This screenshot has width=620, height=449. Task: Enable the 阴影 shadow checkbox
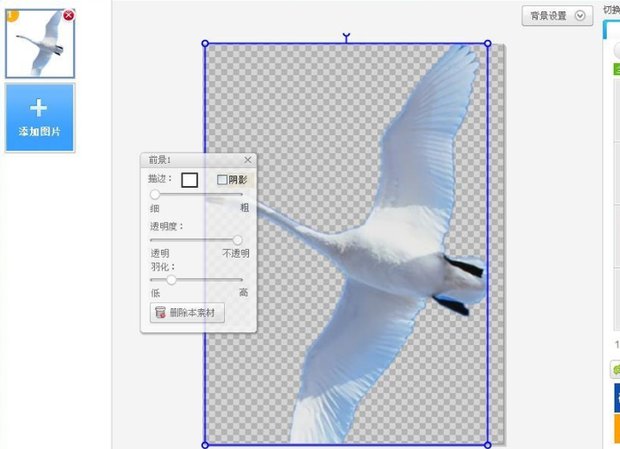click(x=222, y=180)
